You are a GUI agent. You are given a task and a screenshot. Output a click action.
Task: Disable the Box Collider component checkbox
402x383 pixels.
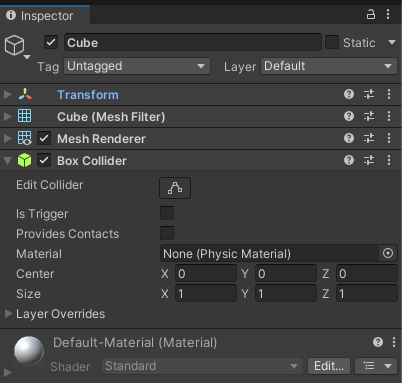tap(44, 160)
